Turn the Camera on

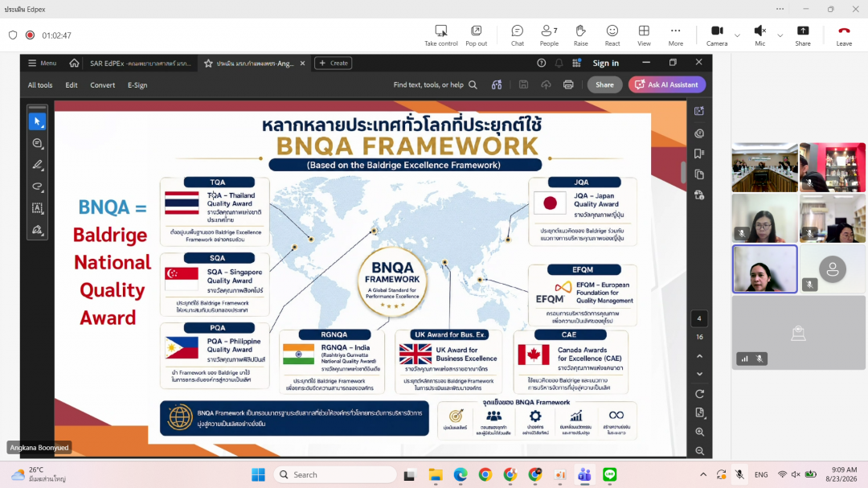(x=717, y=35)
